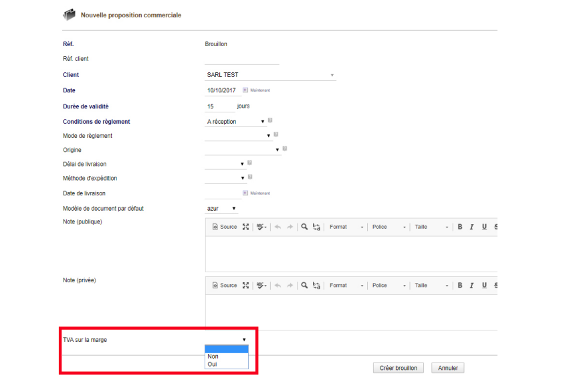Click undo arrow in private note toolbar
Viewport: 567px width, 392px height.
(x=277, y=286)
